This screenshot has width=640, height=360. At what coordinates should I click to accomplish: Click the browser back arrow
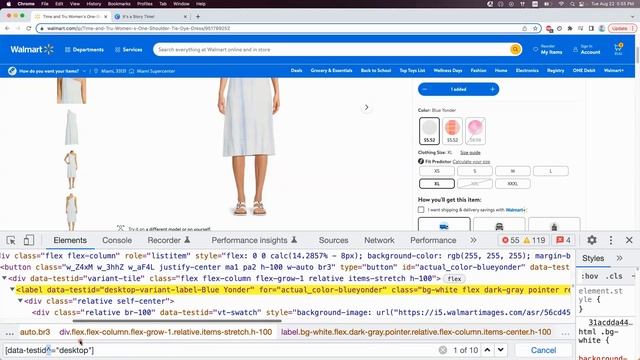(7, 28)
